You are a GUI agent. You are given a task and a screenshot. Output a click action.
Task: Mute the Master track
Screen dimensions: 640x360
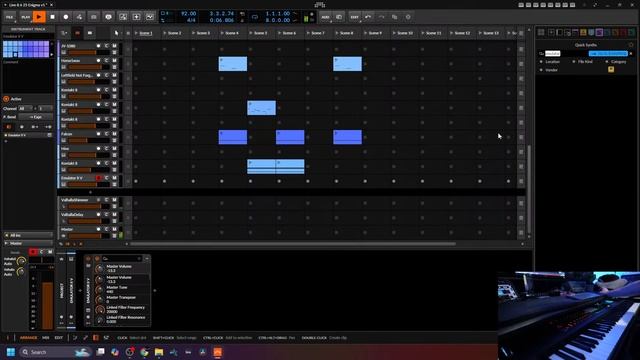[x=114, y=229]
